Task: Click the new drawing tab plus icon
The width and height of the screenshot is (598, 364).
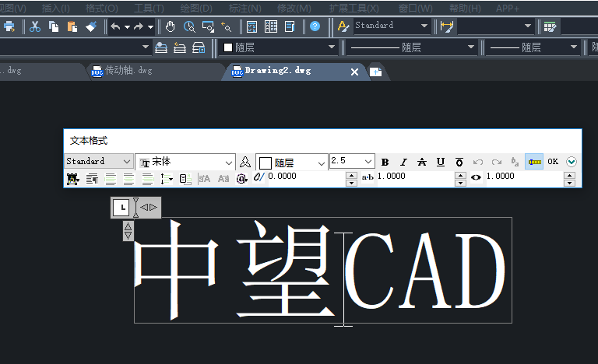Action: 376,72
